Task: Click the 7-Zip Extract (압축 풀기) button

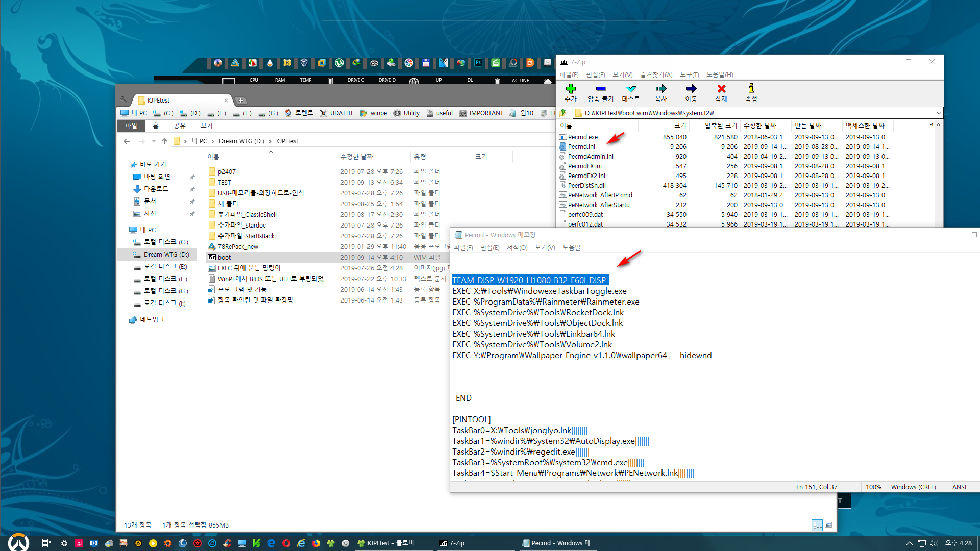Action: pos(600,92)
